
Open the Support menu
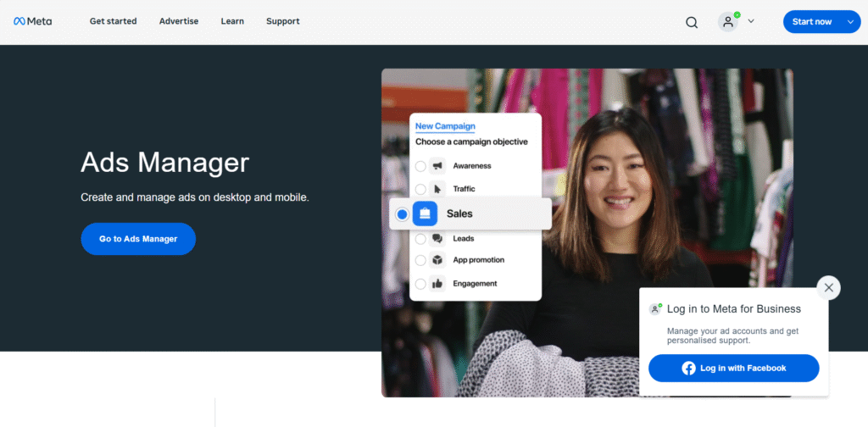[282, 21]
